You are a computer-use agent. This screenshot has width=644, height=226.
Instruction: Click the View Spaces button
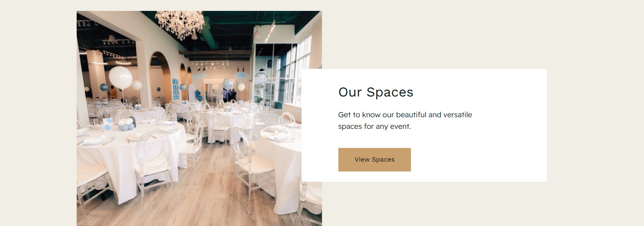374,160
